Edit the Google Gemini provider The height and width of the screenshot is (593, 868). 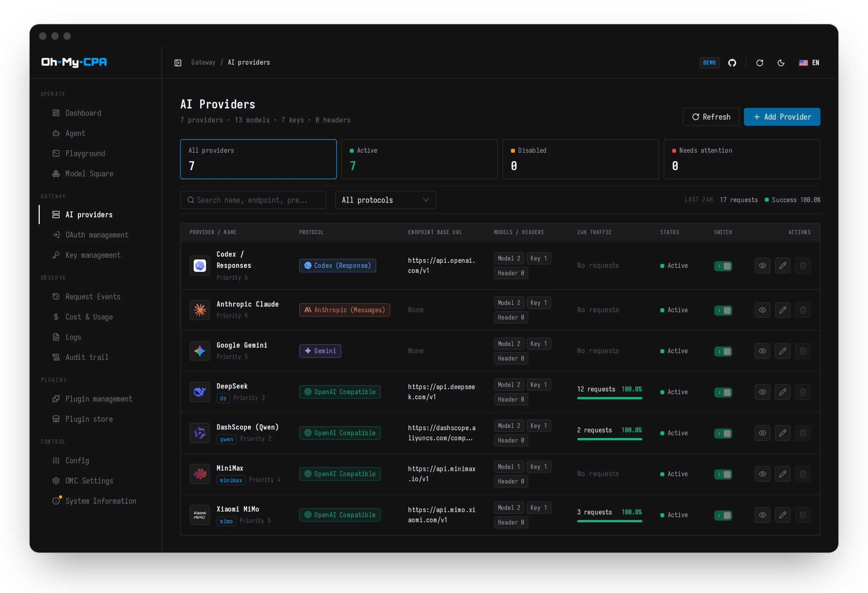coord(782,351)
